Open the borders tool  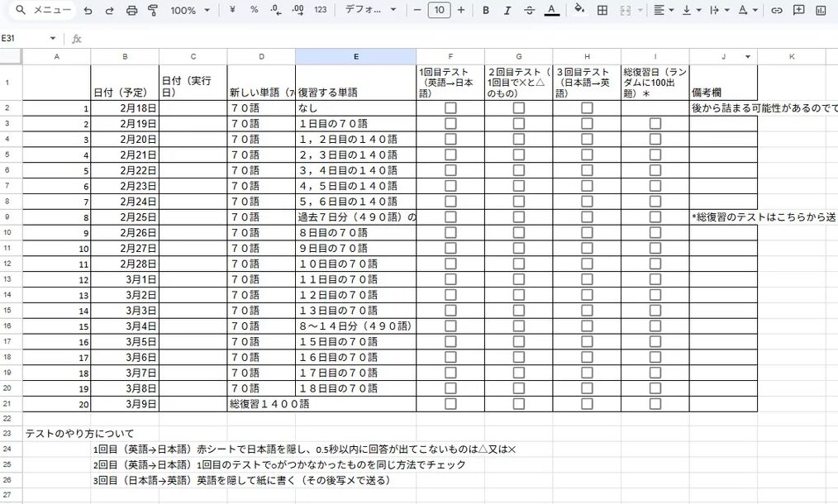click(602, 10)
